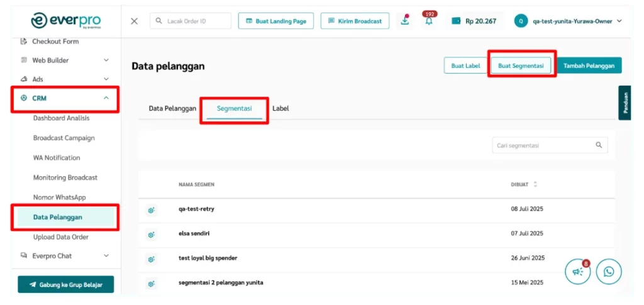
Task: Click the date 07 Juli 2025
Action: coord(527,233)
